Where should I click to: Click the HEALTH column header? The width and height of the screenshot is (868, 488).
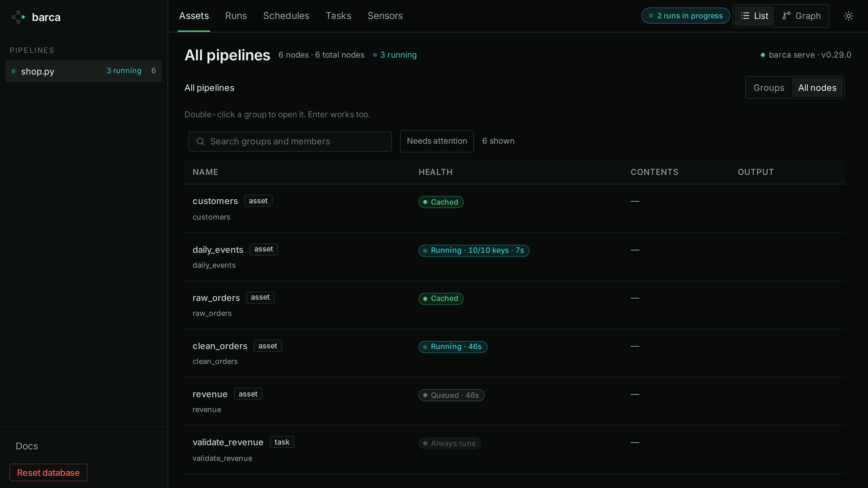(436, 172)
